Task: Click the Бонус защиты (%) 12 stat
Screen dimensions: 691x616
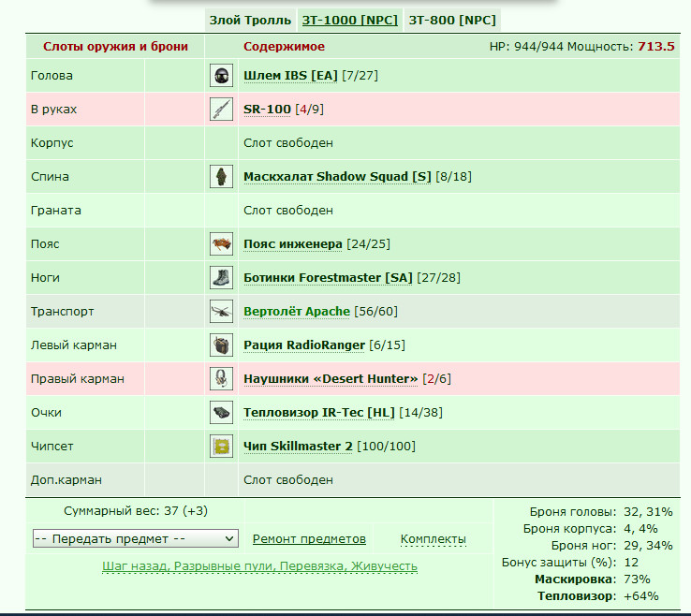Action: [570, 563]
